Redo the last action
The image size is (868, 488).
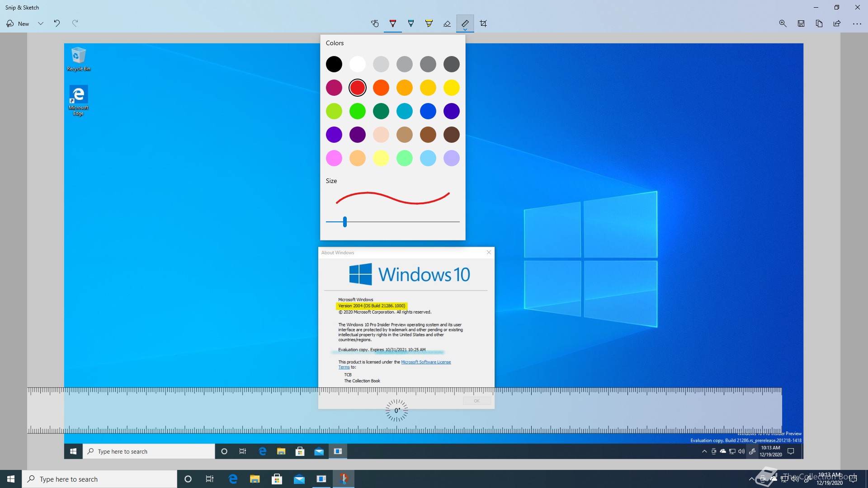75,23
